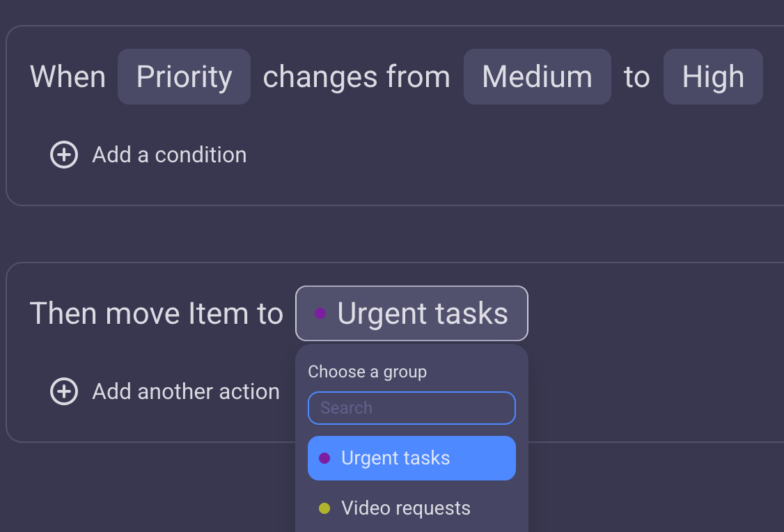Click the changes from text in the trigger

click(x=356, y=77)
